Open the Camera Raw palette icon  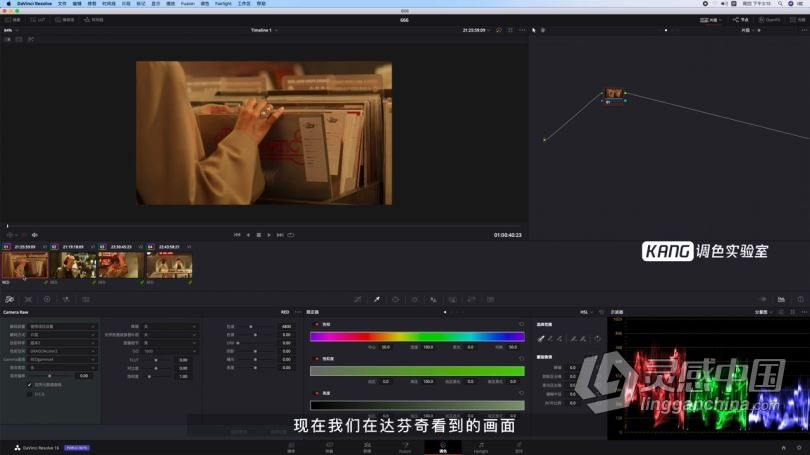point(9,300)
